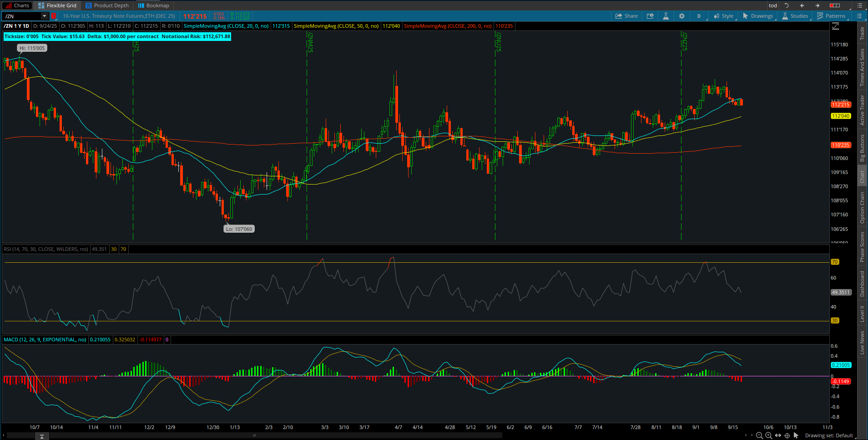Image resolution: width=868 pixels, height=440 pixels.
Task: Open the Studies dropdown
Action: [795, 16]
